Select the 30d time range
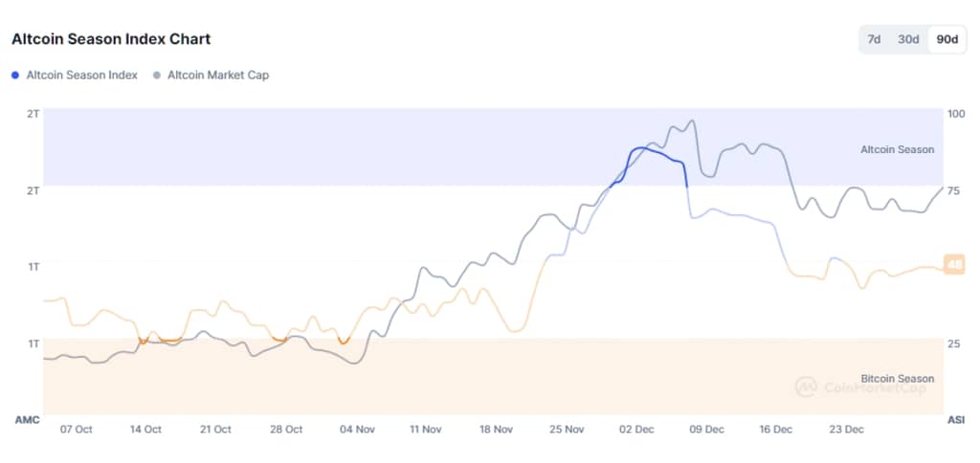 pos(908,39)
